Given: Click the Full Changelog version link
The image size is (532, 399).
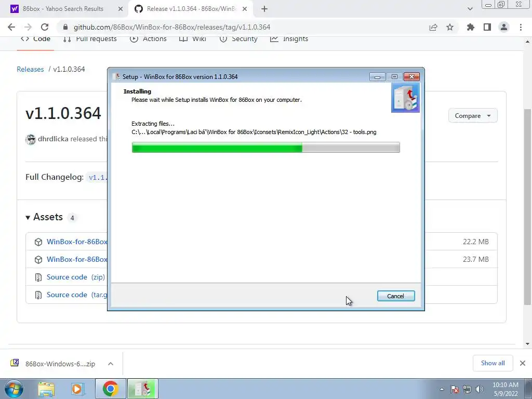Looking at the screenshot, I should (x=98, y=178).
